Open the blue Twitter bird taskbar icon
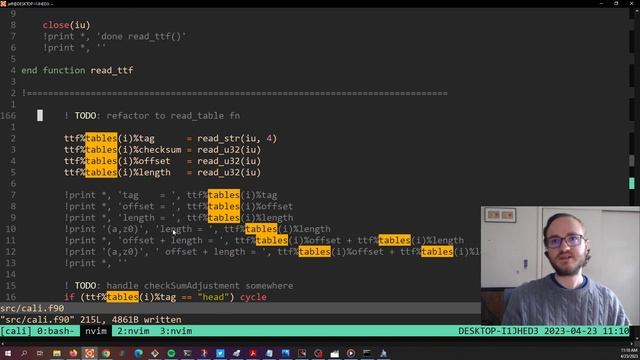640x360 pixels. 220,353
